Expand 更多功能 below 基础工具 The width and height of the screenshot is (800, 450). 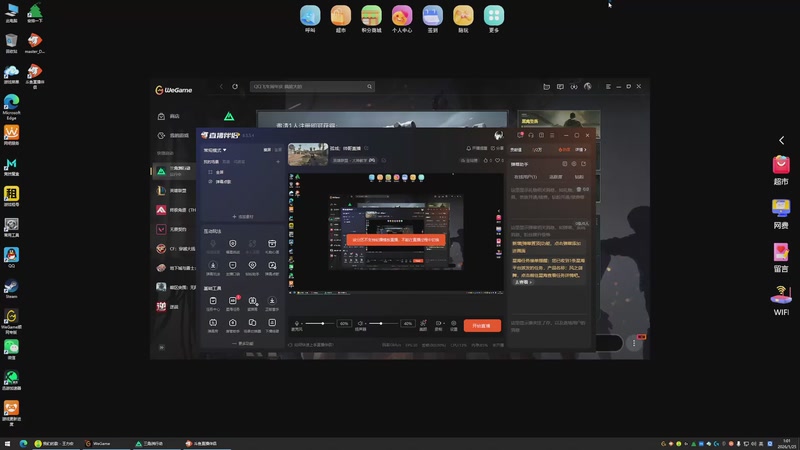[243, 343]
